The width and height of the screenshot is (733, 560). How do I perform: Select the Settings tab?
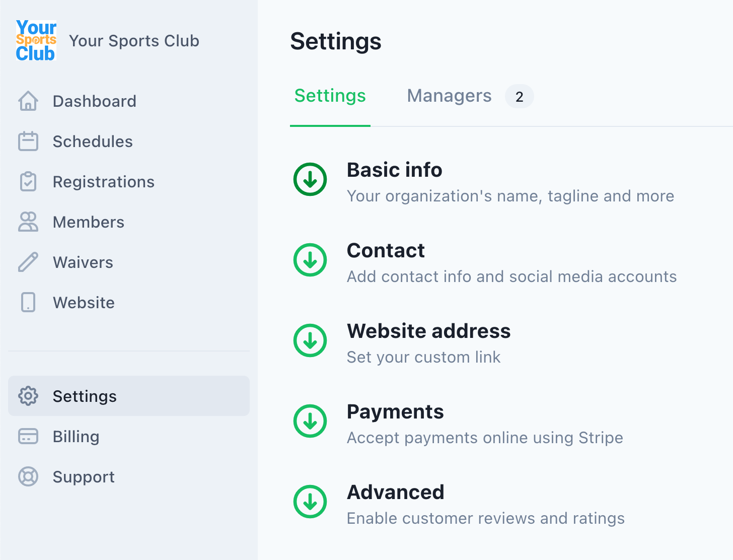click(x=330, y=96)
